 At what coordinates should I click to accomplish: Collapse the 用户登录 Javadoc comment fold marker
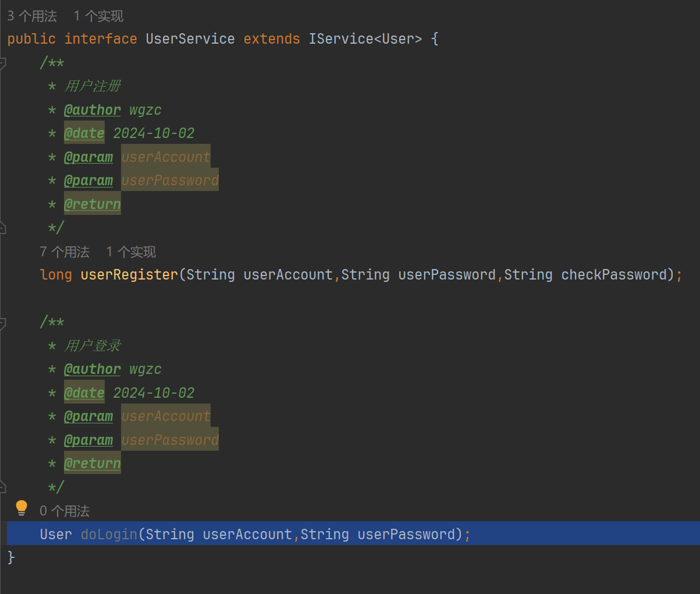coord(2,323)
